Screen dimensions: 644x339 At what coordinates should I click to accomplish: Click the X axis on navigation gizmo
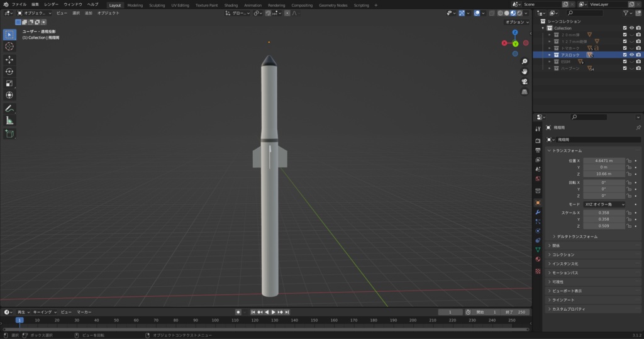point(504,43)
